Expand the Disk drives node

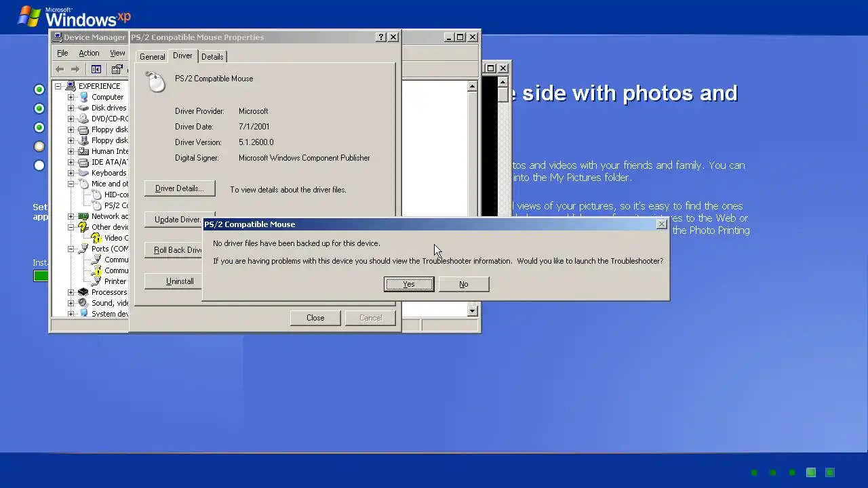click(x=71, y=108)
